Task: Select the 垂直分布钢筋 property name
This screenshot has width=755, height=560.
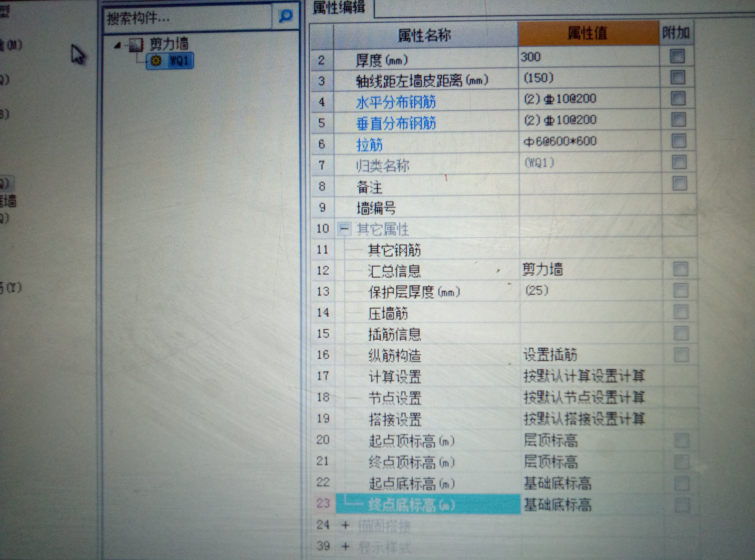Action: [x=396, y=123]
